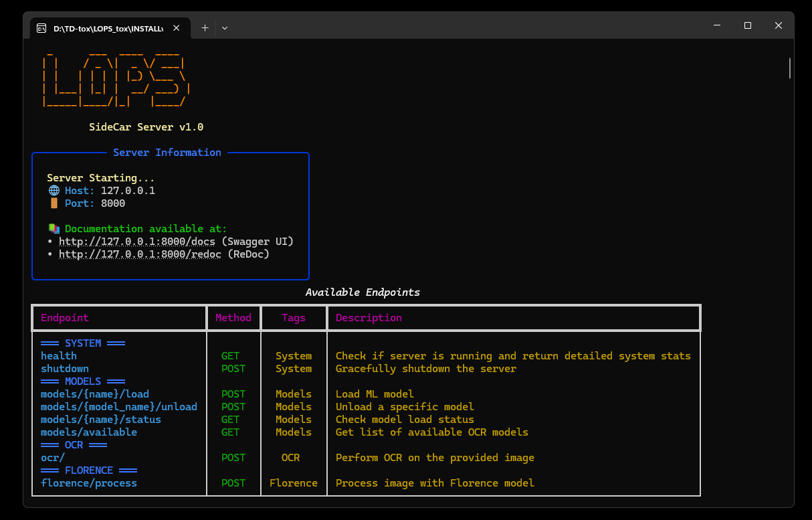Open the Swagger UI documentation link
Viewport: 812px width, 520px height.
point(136,241)
